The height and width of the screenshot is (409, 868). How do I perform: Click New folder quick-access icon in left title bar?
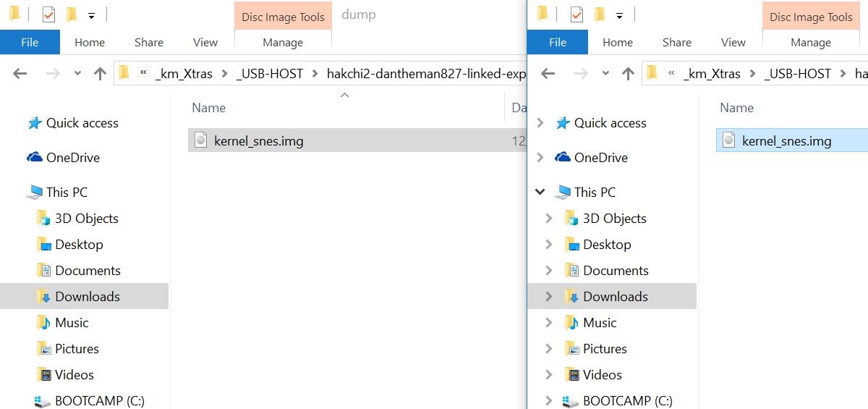tap(71, 14)
